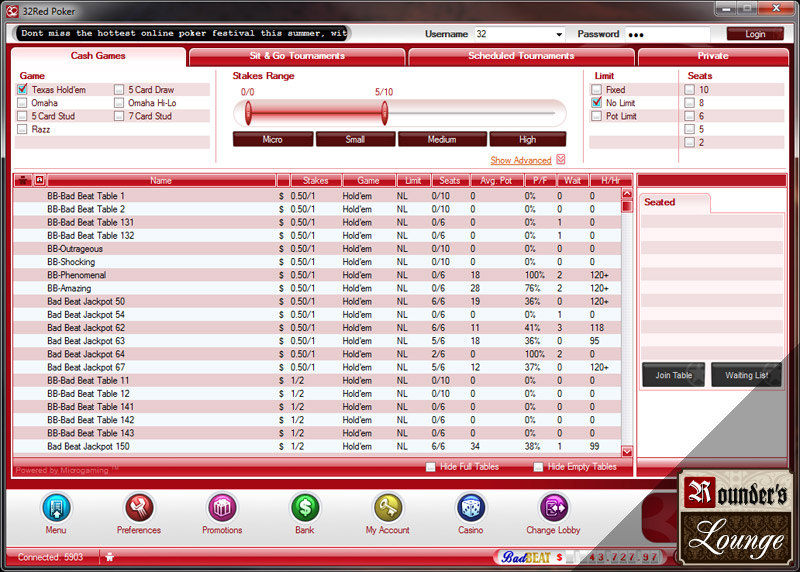Enable the Pot Limit checkbox
The height and width of the screenshot is (572, 800).
596,116
